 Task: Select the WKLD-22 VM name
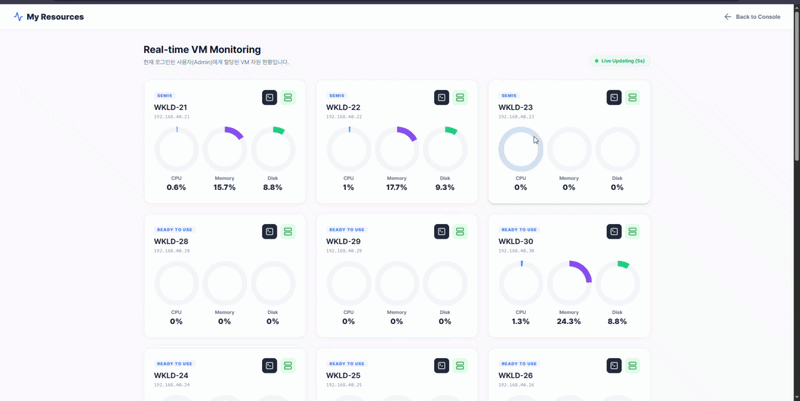click(343, 107)
